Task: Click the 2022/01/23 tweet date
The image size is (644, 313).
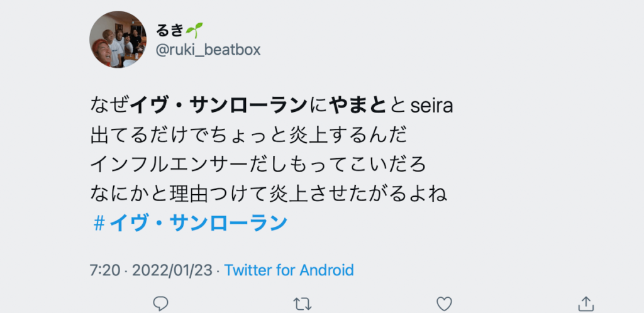Action: pyautogui.click(x=172, y=270)
